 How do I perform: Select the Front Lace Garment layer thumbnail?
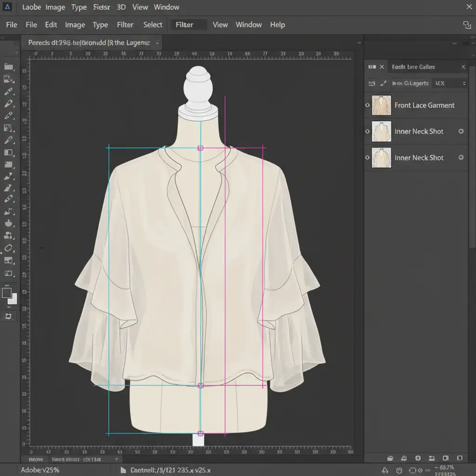coord(381,106)
